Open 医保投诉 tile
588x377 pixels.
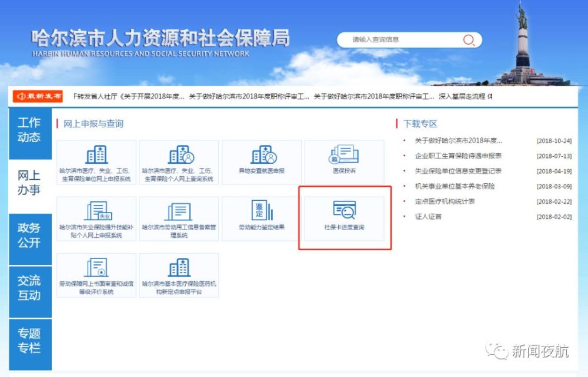click(x=344, y=162)
